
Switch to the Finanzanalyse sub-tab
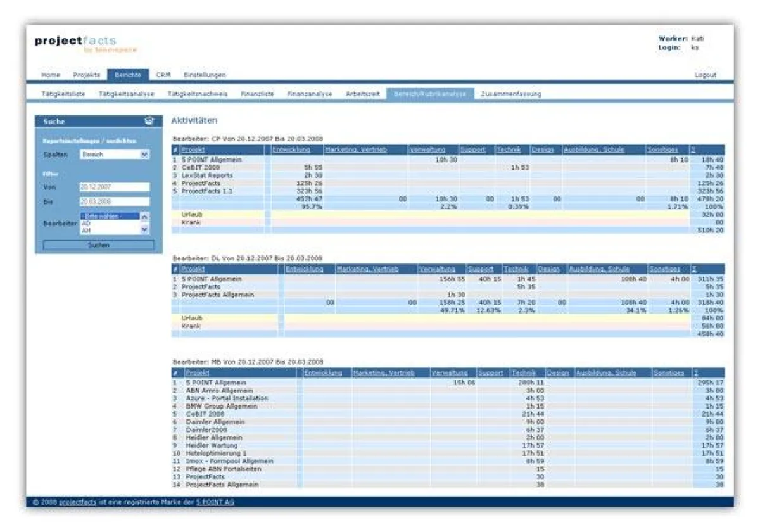[310, 94]
